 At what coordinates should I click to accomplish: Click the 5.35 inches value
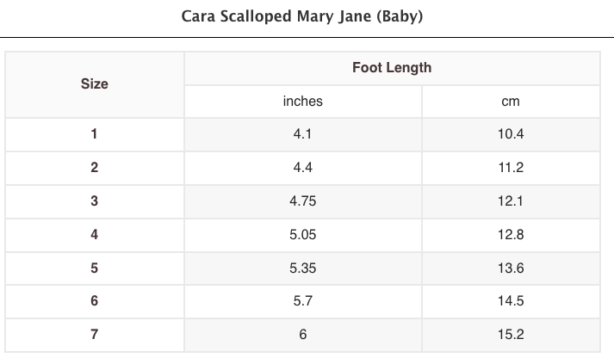pos(303,268)
